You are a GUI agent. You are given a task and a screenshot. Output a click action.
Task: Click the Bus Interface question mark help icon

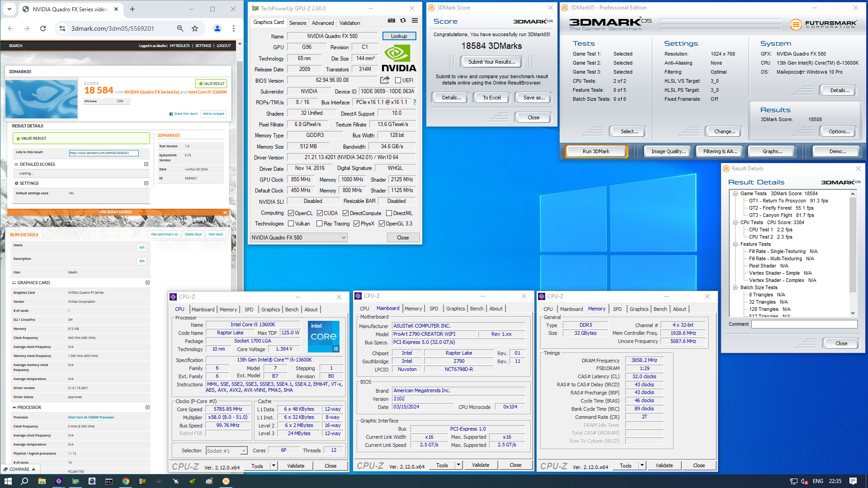(414, 102)
